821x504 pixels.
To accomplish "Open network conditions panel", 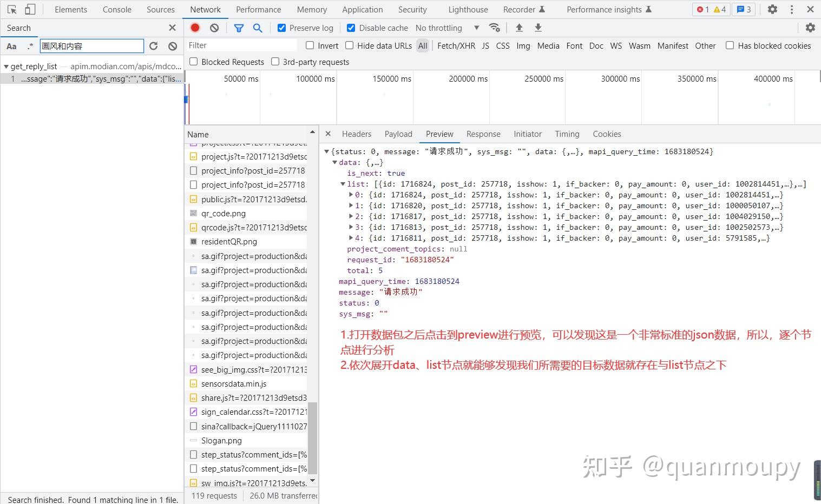I will tap(495, 28).
